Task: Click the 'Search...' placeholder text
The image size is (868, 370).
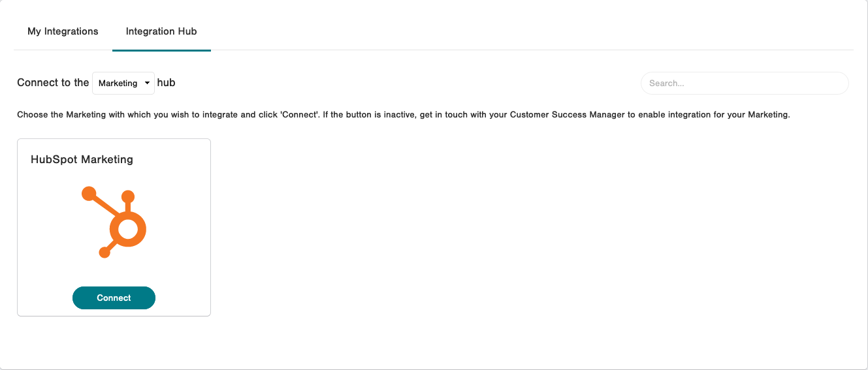Action: click(667, 84)
